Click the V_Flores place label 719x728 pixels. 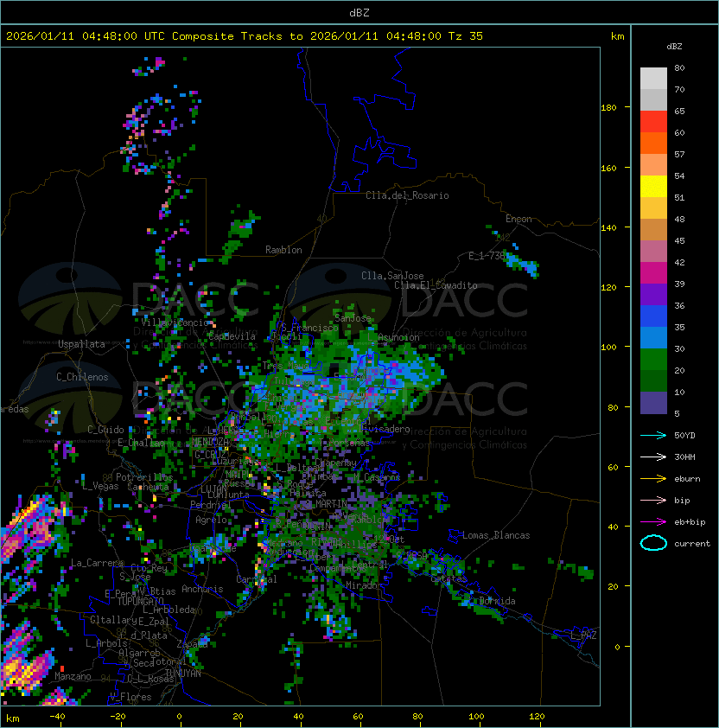[x=130, y=697]
